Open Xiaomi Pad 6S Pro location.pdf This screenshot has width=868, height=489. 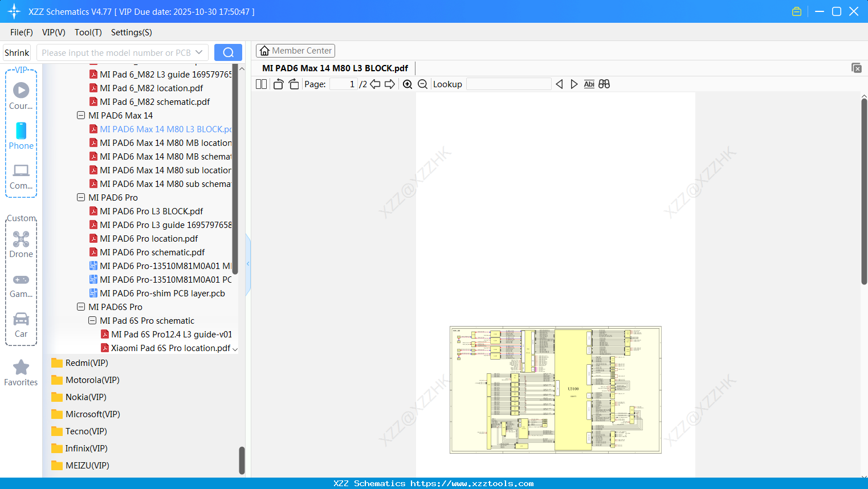(170, 348)
